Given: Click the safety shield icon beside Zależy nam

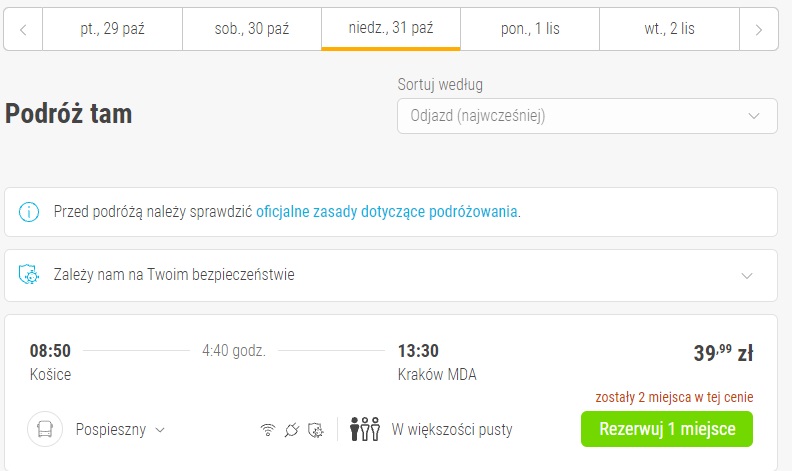Looking at the screenshot, I should coord(29,275).
